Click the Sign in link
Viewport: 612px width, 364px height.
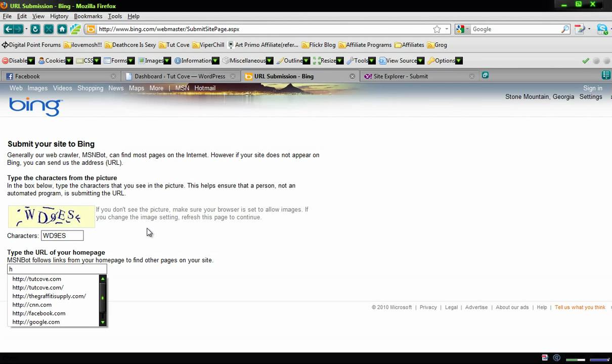[593, 88]
